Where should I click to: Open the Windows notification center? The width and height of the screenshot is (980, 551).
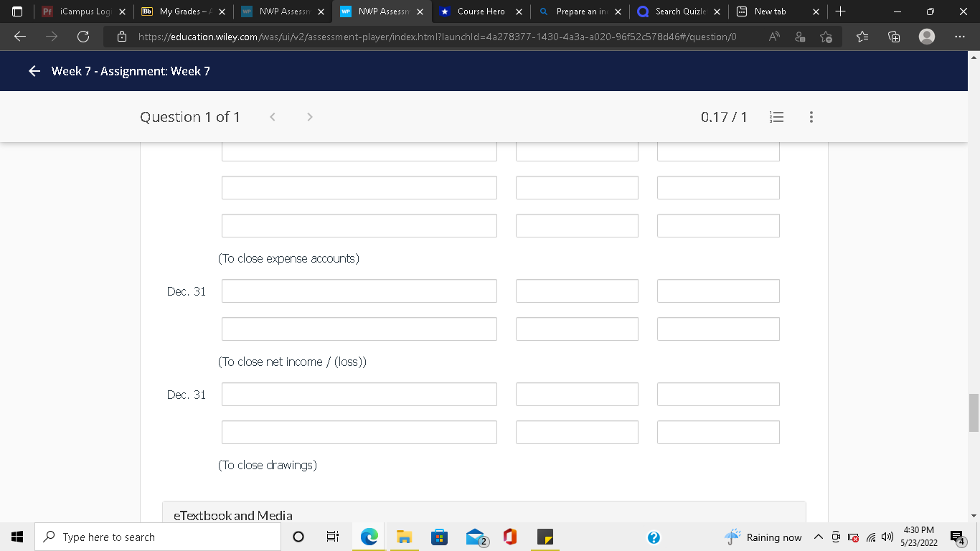(x=958, y=537)
